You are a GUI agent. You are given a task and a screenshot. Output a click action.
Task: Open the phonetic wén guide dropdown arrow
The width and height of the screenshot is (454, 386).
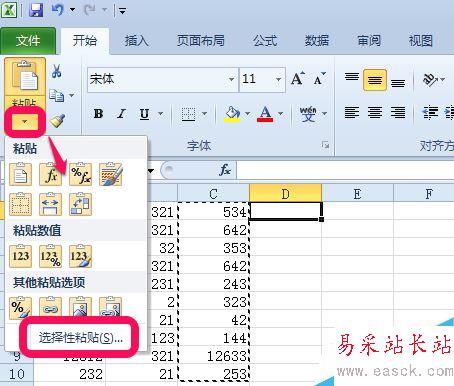(324, 114)
